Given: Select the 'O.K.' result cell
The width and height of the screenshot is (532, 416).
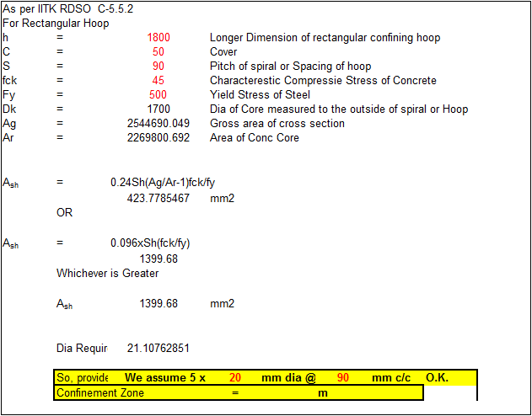Looking at the screenshot, I should click(437, 377).
